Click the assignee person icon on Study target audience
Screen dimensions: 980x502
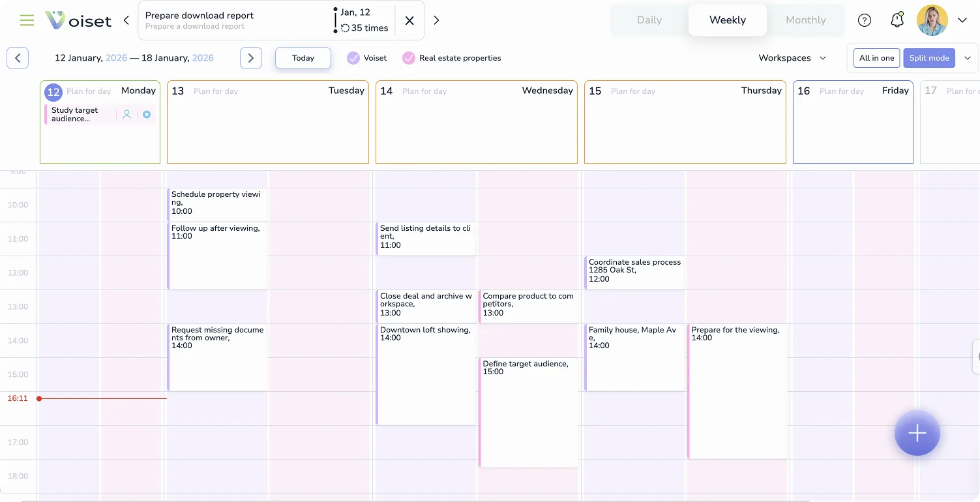(x=127, y=114)
